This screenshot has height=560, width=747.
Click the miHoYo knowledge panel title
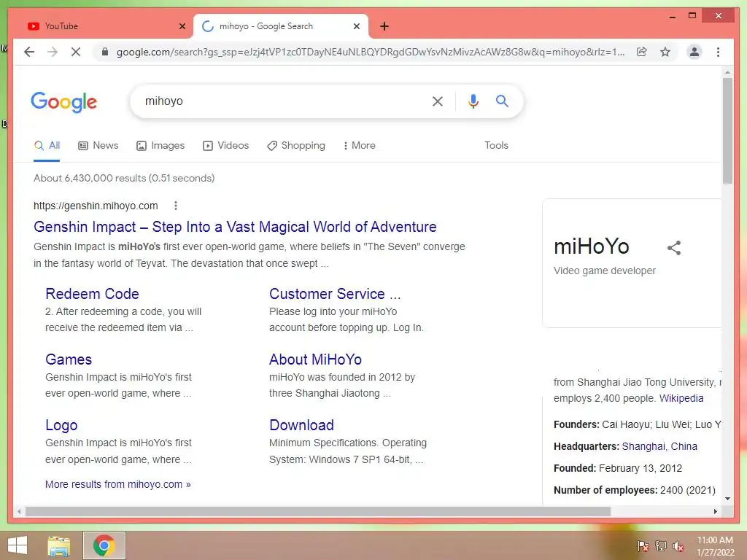coord(591,246)
